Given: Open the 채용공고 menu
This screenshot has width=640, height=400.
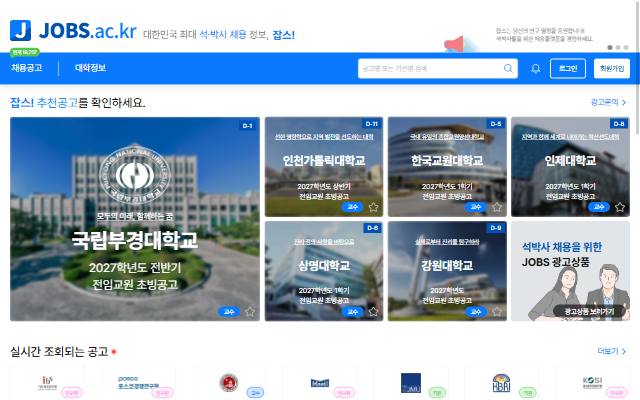Looking at the screenshot, I should coord(27,68).
